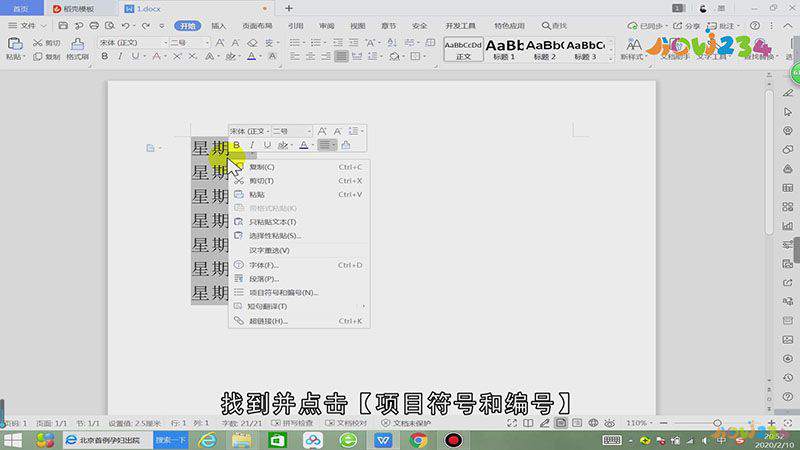Toggle Italic in the ribbon
This screenshot has width=800, height=450.
coord(120,57)
